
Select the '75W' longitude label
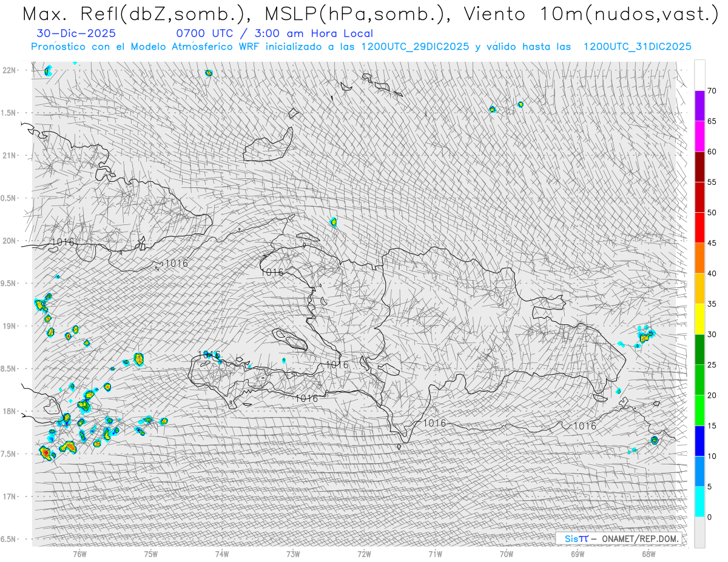pyautogui.click(x=151, y=554)
